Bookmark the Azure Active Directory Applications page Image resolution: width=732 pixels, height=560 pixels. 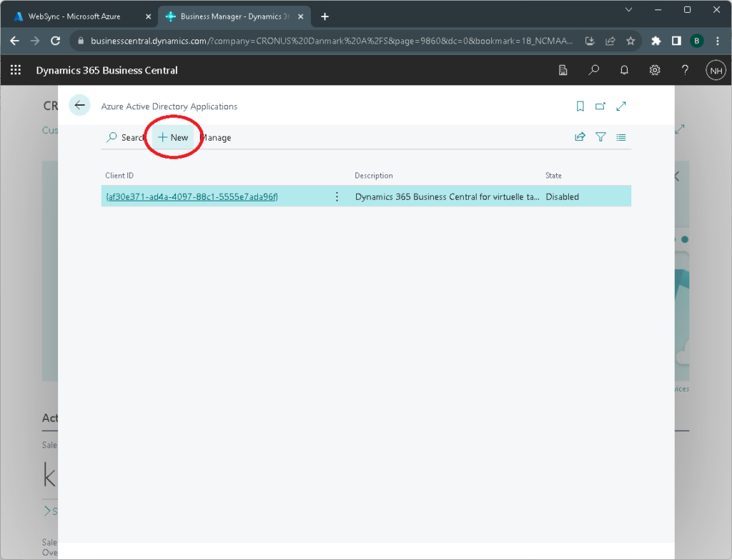click(x=580, y=106)
